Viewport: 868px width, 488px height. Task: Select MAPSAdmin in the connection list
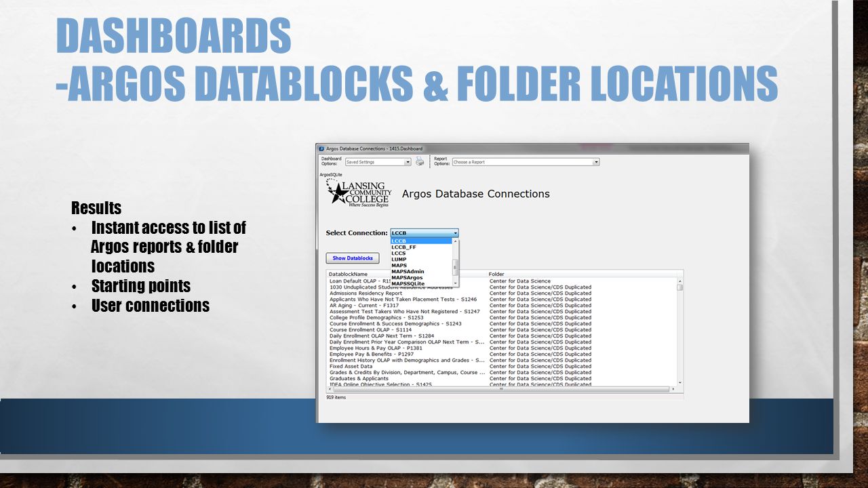[x=421, y=272]
